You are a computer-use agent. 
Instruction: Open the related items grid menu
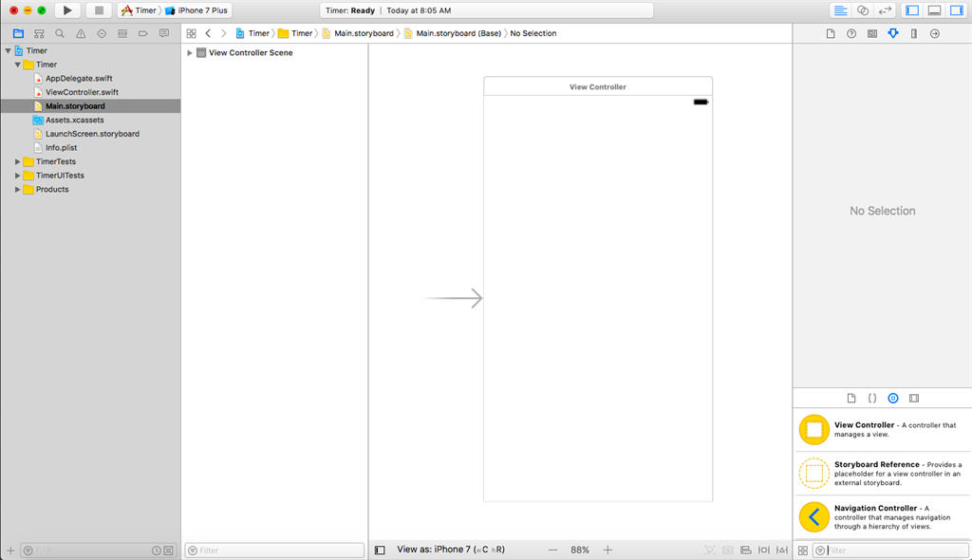coord(191,33)
